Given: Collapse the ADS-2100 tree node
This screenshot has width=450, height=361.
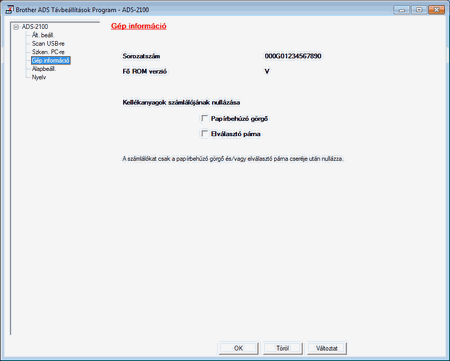Looking at the screenshot, I should pos(16,27).
